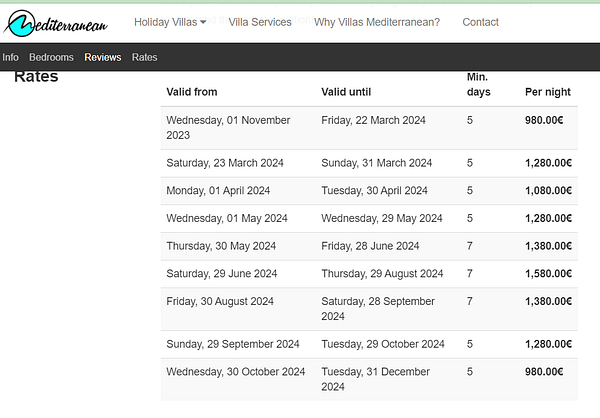
Task: Select the 1,080.00€ per night price
Action: pyautogui.click(x=548, y=190)
